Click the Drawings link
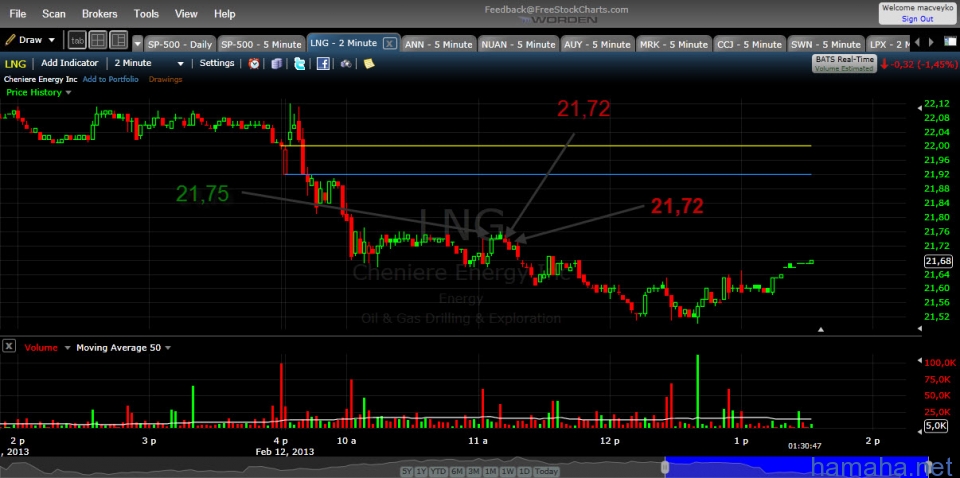 click(165, 79)
